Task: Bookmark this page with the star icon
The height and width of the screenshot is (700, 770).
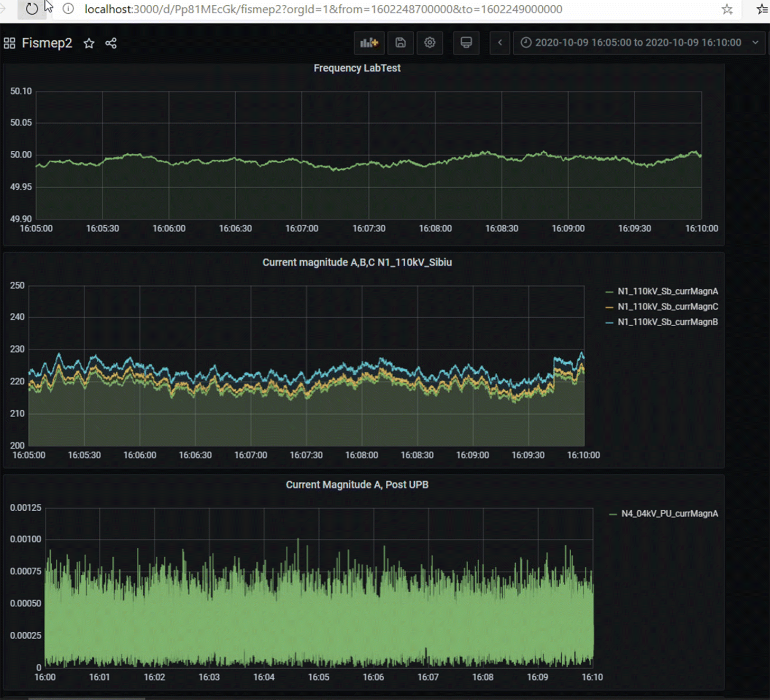Action: click(727, 9)
